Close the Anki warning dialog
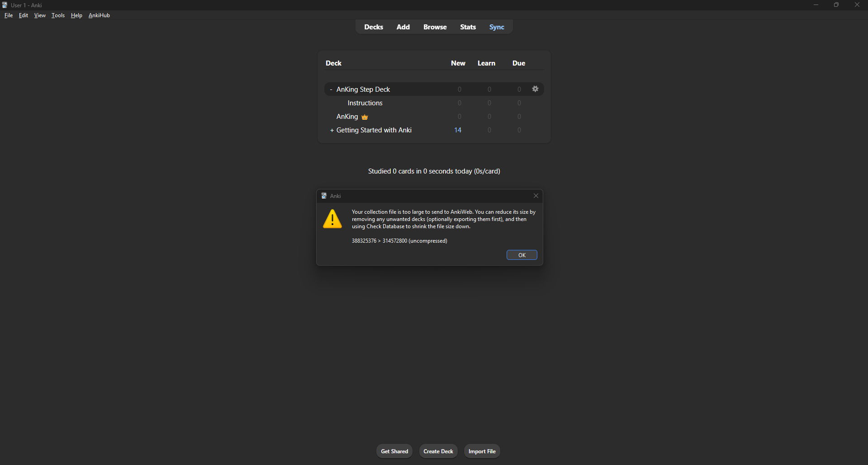 point(536,196)
